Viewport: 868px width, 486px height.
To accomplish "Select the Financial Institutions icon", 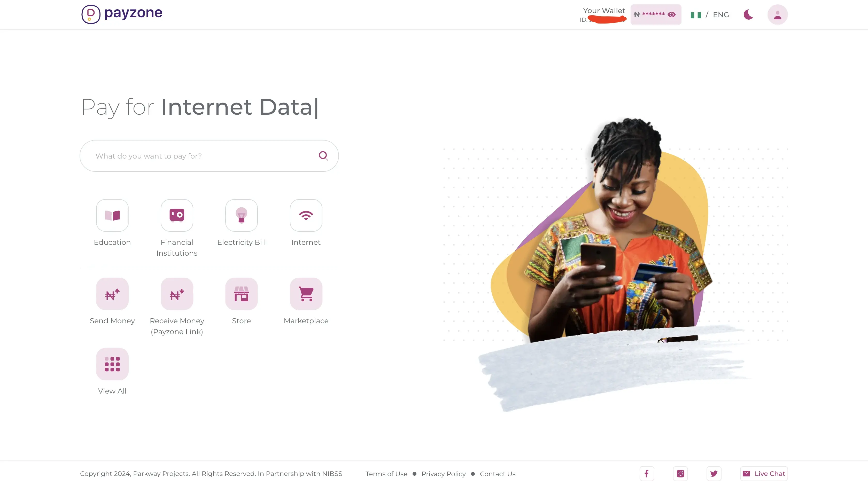I will tap(177, 215).
